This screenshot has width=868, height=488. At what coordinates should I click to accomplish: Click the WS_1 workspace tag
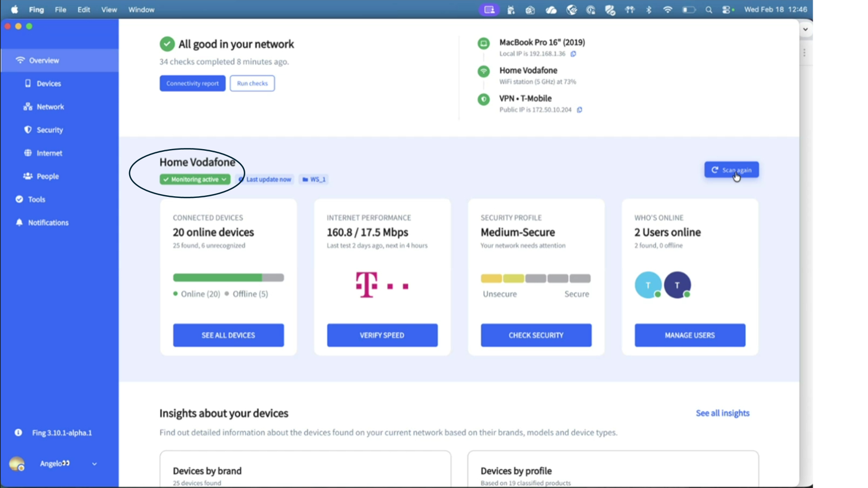[x=314, y=179]
